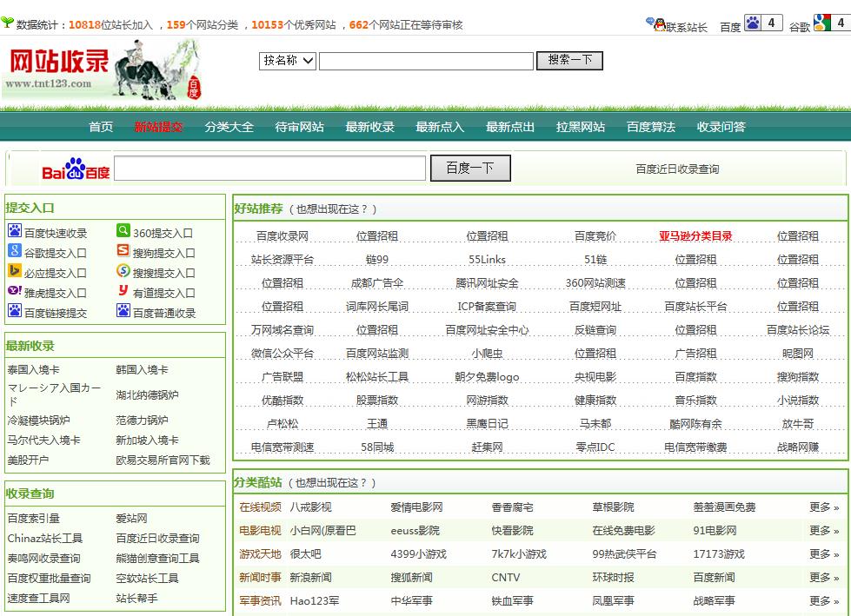This screenshot has height=616, width=851.
Task: Open the 松松站长工具 link
Action: pyautogui.click(x=377, y=376)
